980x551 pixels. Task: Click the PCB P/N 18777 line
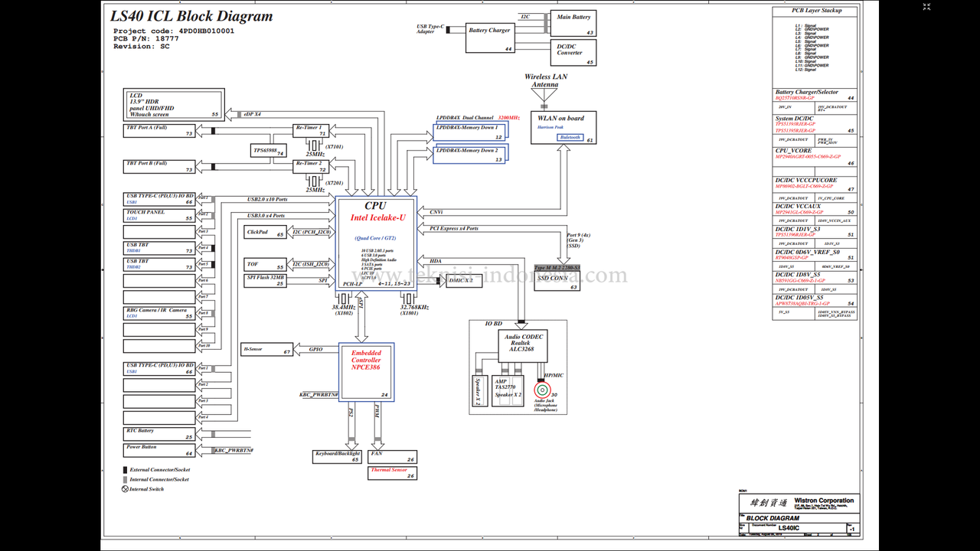click(146, 39)
